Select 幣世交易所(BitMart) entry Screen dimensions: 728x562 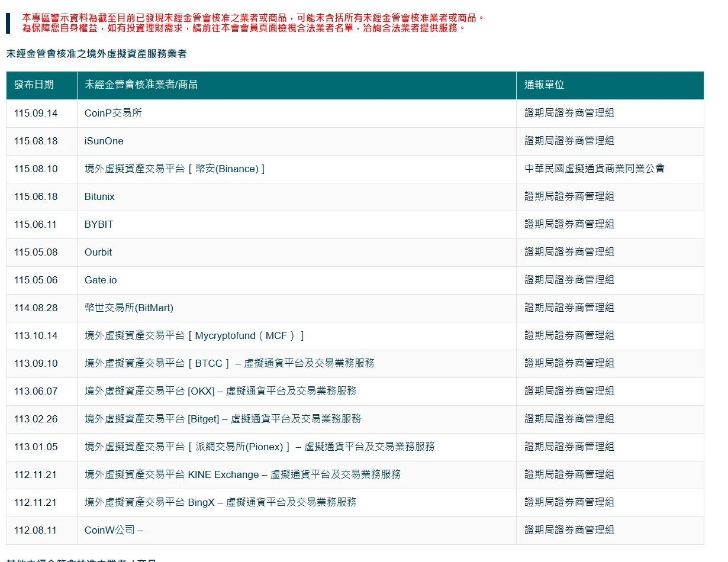[129, 308]
